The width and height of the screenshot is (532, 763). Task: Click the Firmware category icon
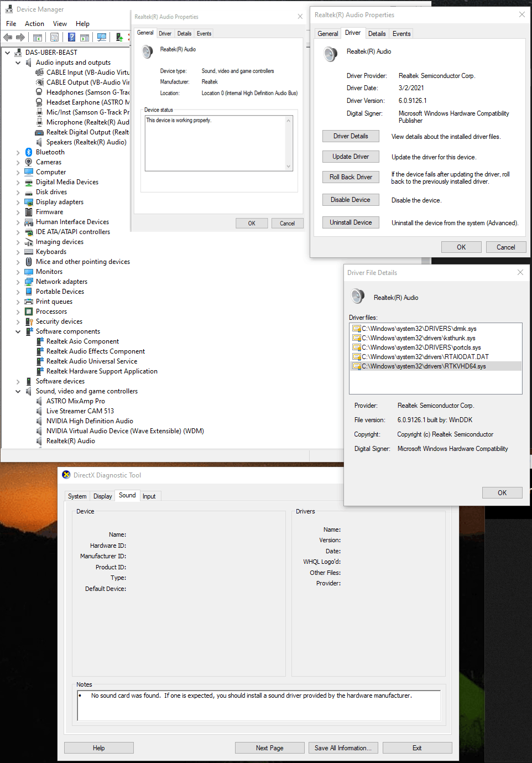29,212
